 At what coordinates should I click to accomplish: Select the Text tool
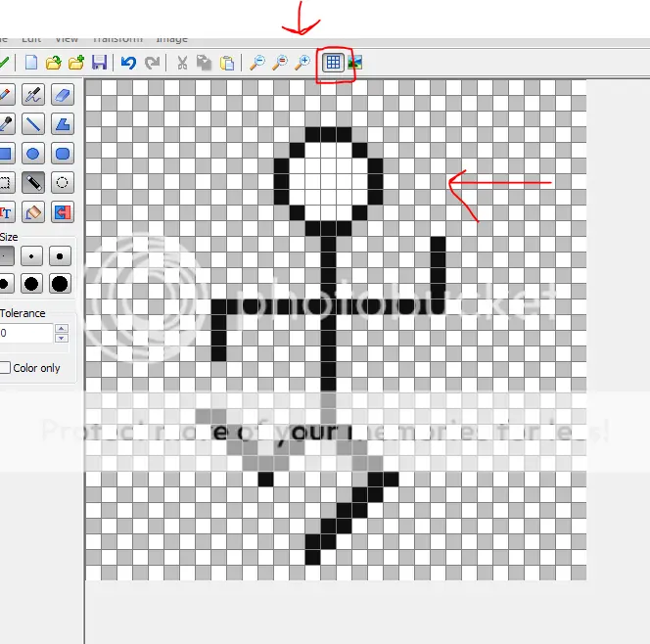pos(6,212)
